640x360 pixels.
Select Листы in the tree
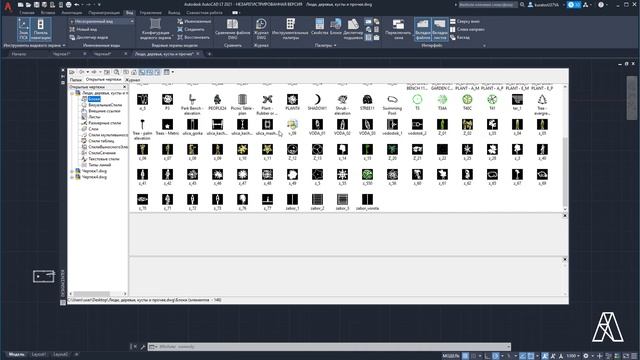pos(94,117)
